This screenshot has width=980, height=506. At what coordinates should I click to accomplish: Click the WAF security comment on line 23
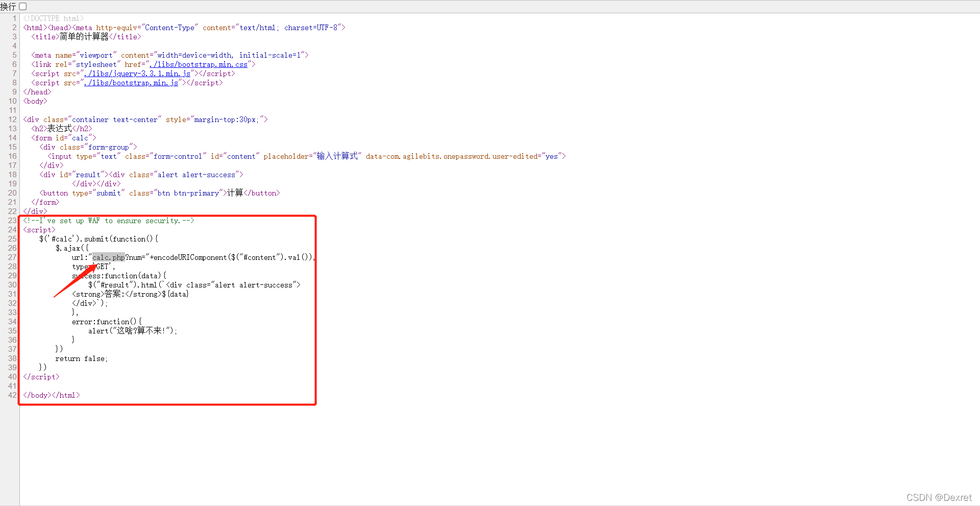click(x=109, y=221)
